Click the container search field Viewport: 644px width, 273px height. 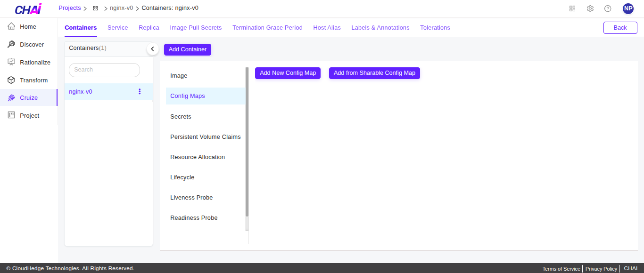(x=104, y=70)
